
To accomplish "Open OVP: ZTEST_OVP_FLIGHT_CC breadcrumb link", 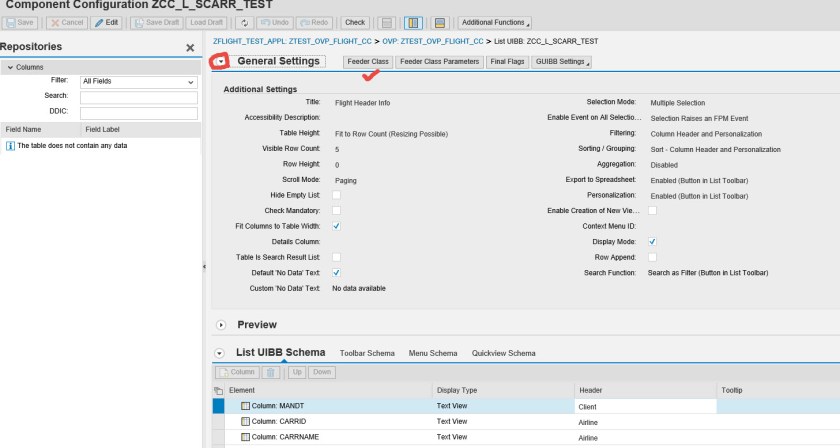I will pyautogui.click(x=432, y=41).
